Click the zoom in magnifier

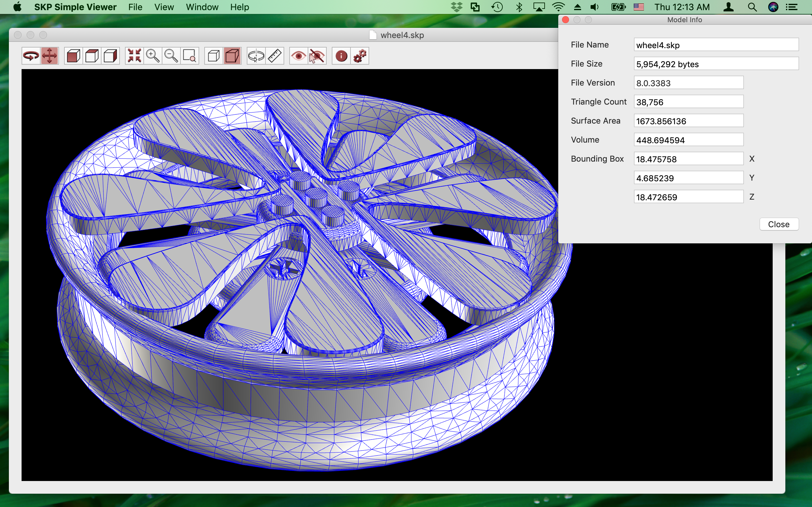(153, 56)
